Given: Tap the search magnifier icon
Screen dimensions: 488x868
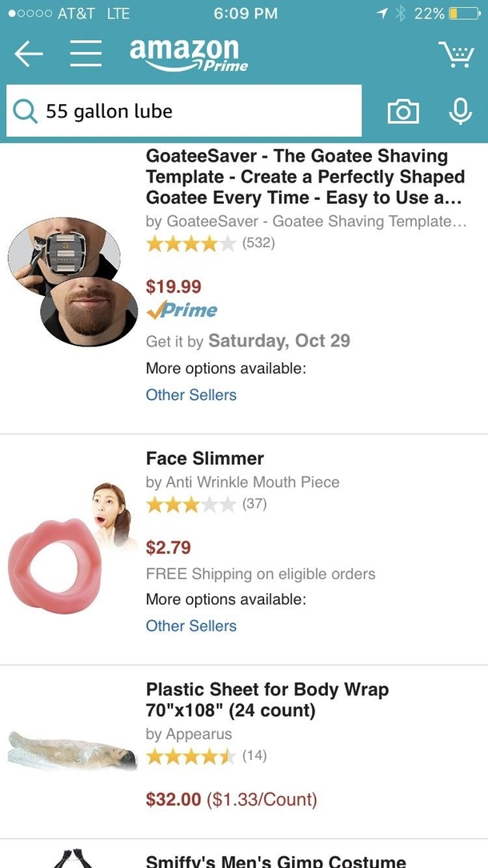Looking at the screenshot, I should tap(25, 111).
